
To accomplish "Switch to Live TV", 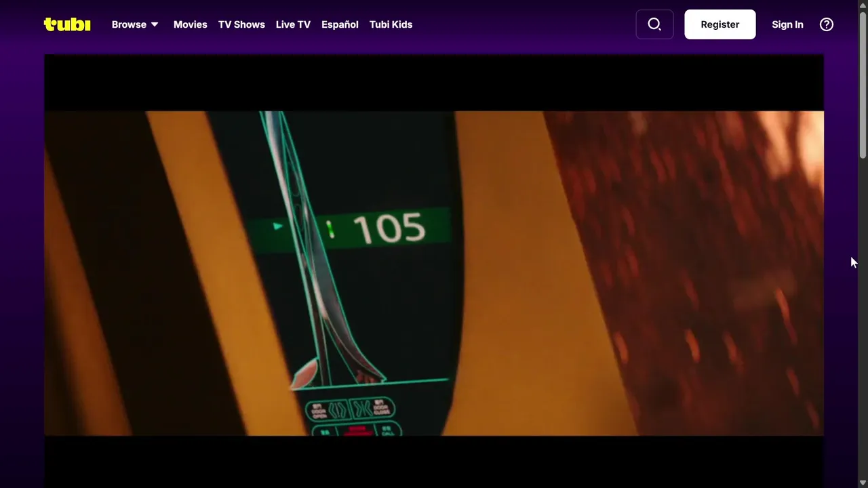I will [x=293, y=24].
